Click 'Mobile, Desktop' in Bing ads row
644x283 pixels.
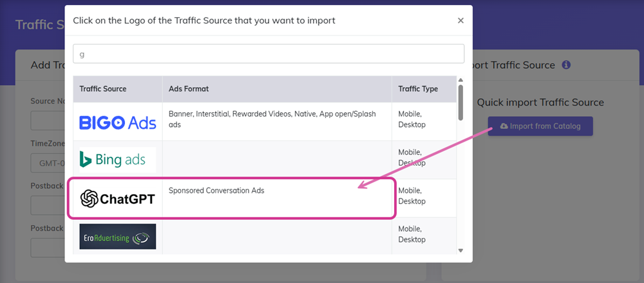point(412,157)
